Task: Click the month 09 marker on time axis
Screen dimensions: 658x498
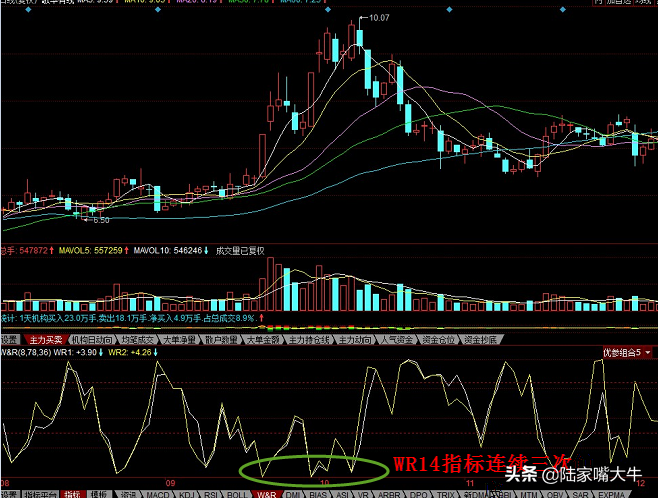Action: [170, 483]
